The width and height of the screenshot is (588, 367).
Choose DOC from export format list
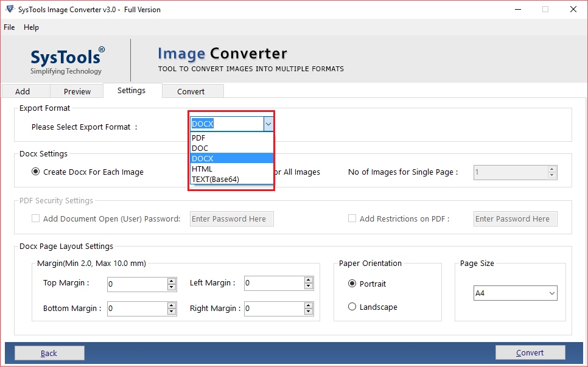click(232, 148)
